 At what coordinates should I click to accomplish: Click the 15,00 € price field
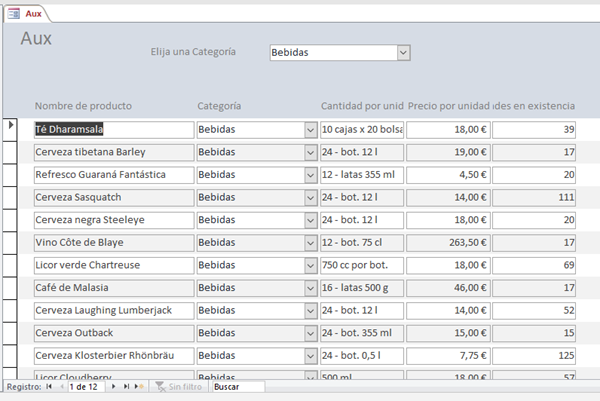[448, 333]
